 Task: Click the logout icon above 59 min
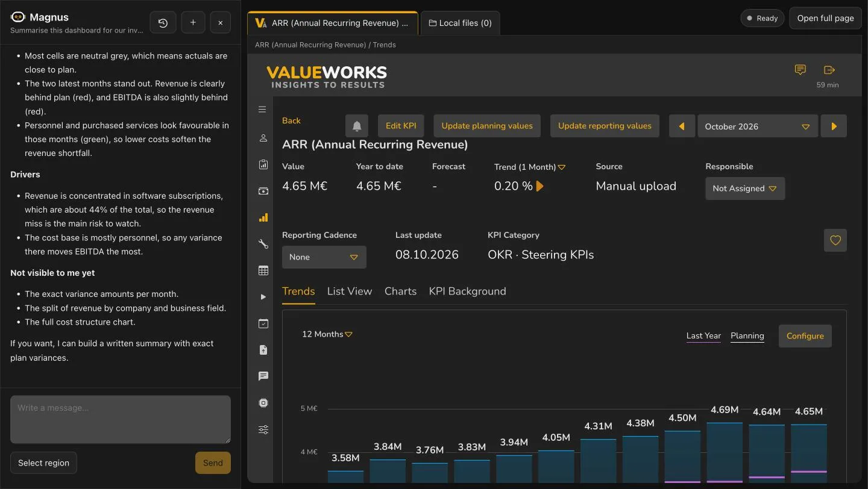(829, 70)
